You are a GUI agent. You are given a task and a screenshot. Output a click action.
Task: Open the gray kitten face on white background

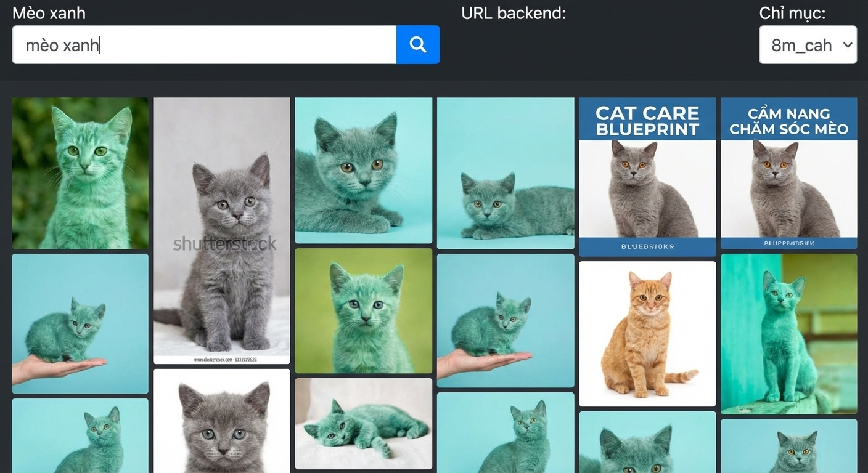[221, 421]
